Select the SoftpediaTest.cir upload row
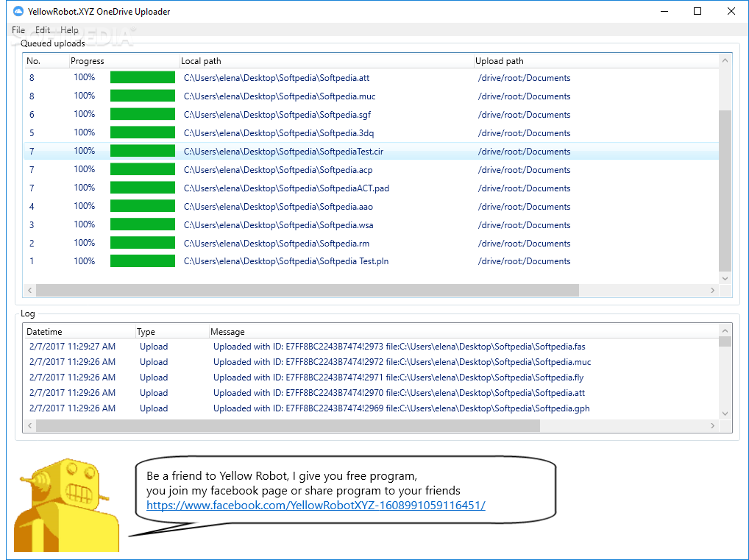The height and width of the screenshot is (560, 749). [x=371, y=152]
